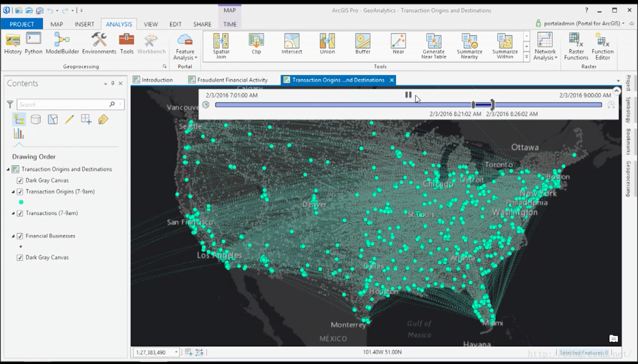The height and width of the screenshot is (364, 638).
Task: Open the PROJECT tab
Action: click(x=22, y=24)
